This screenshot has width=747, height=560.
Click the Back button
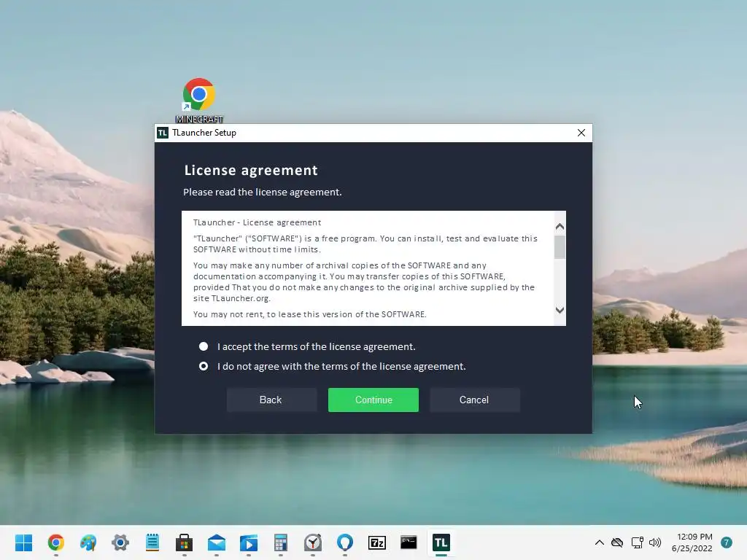(x=271, y=400)
